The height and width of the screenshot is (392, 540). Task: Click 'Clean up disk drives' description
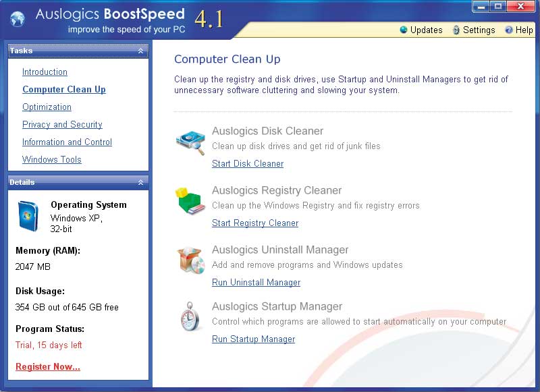296,146
